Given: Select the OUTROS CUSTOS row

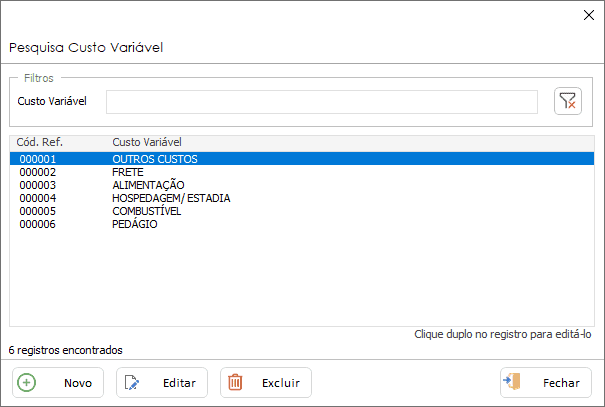Looking at the screenshot, I should (x=302, y=159).
